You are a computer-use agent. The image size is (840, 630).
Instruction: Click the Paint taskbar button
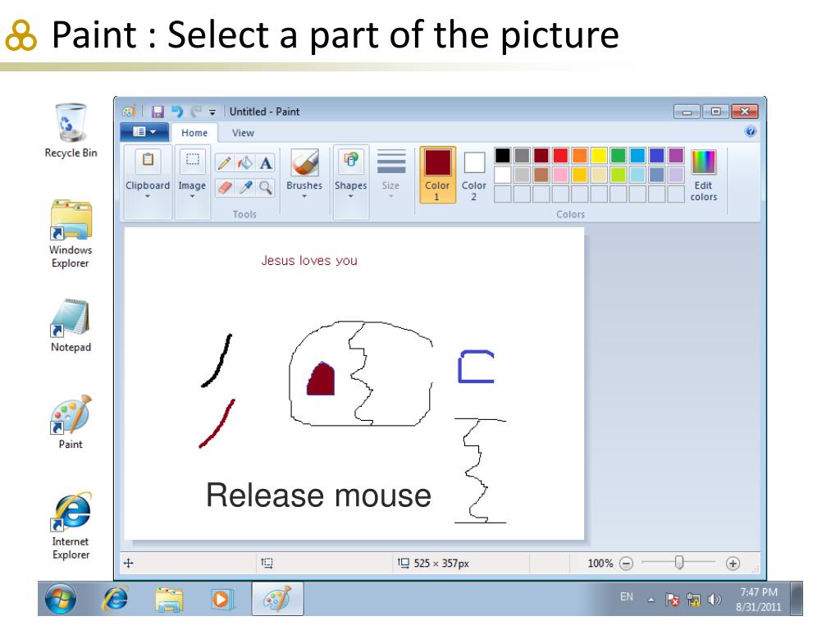tap(277, 598)
